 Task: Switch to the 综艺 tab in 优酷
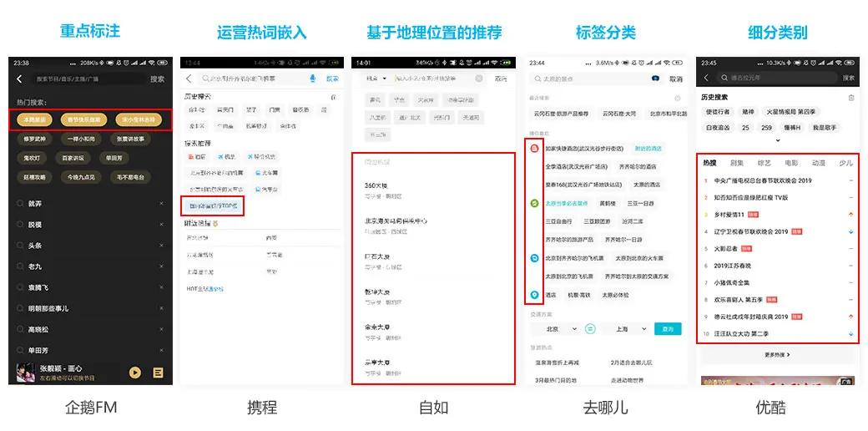764,163
